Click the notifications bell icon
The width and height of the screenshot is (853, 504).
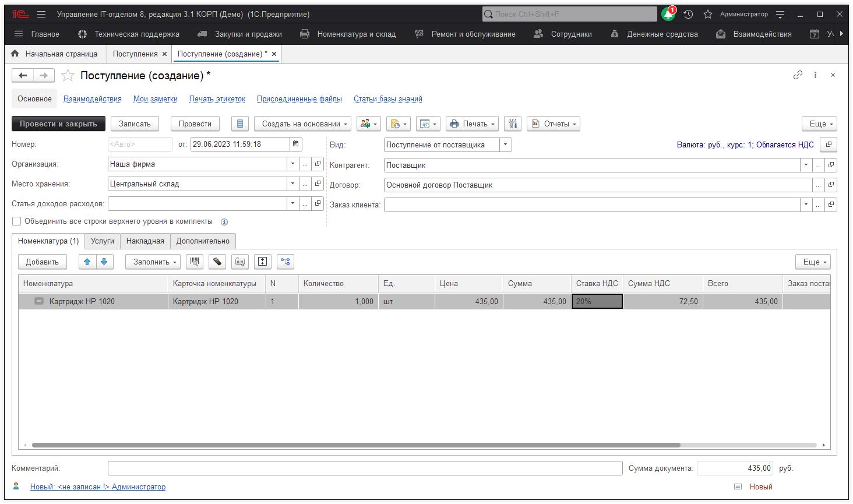pyautogui.click(x=668, y=14)
